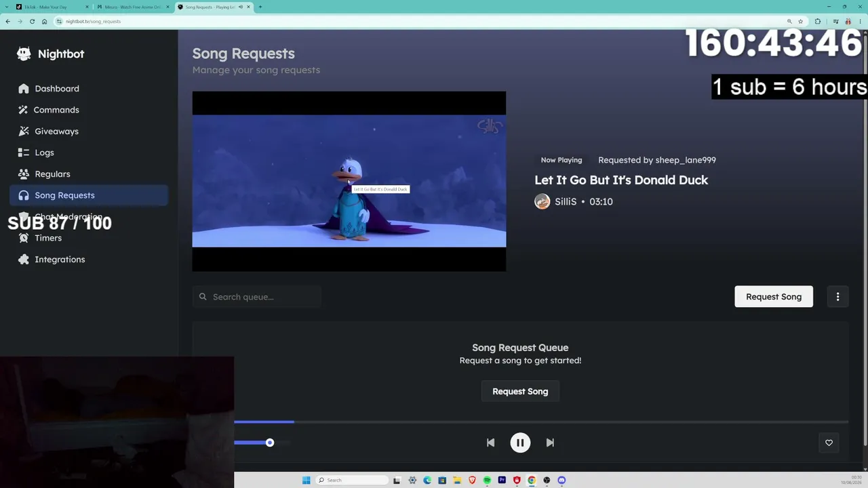Bookmark this page with the star icon
This screenshot has width=868, height=488.
pyautogui.click(x=801, y=21)
